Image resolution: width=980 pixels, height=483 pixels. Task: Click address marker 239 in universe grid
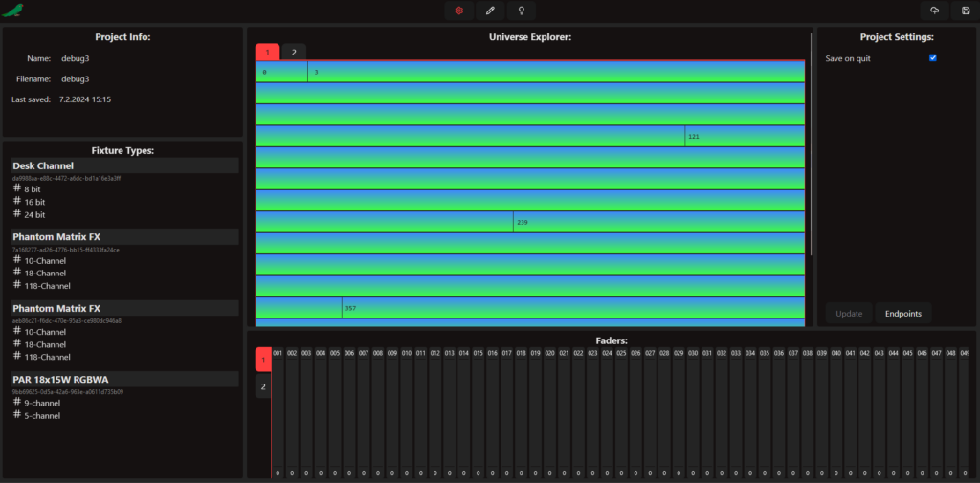point(522,222)
